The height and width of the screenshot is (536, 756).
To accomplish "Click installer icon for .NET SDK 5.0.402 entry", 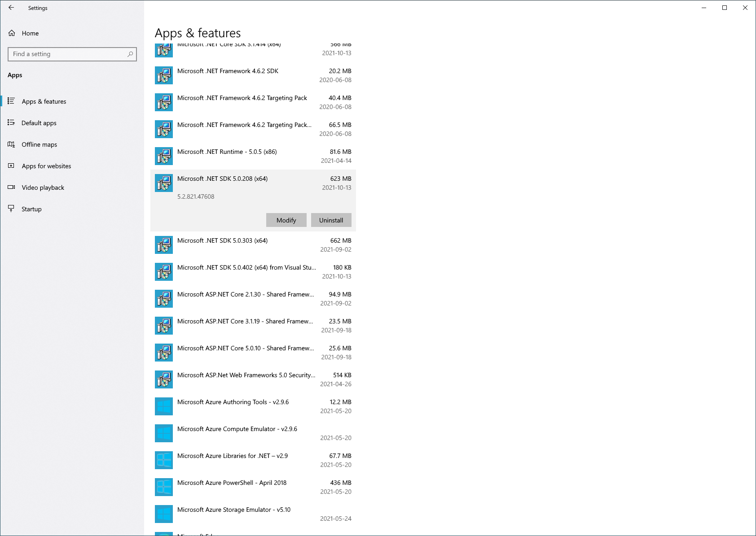I will 164,272.
